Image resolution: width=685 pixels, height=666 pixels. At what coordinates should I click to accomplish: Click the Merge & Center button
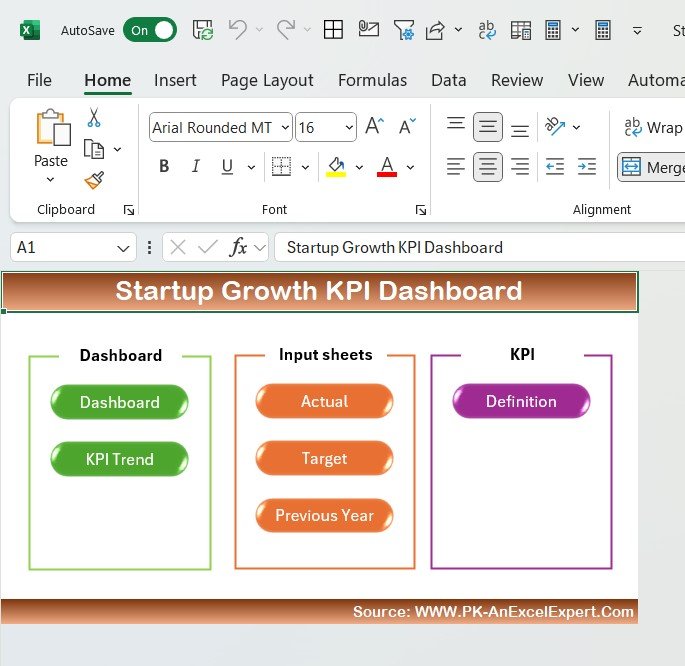(x=651, y=167)
